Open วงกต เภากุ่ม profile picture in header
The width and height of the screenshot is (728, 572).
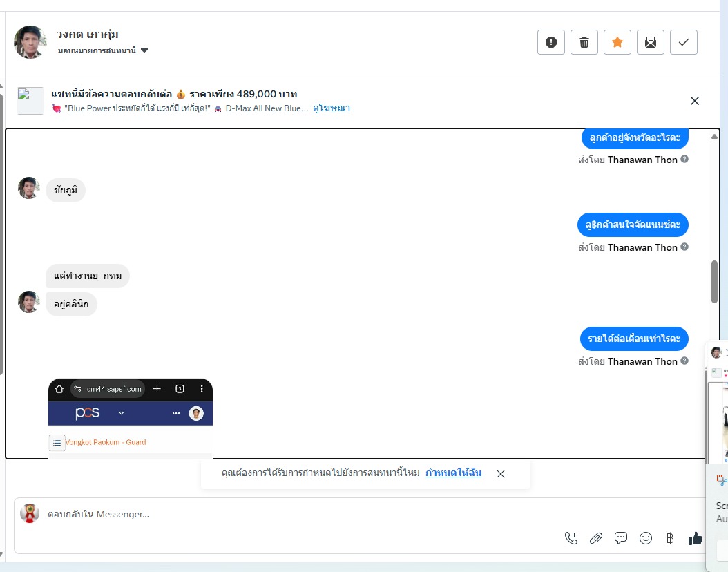pos(30,41)
